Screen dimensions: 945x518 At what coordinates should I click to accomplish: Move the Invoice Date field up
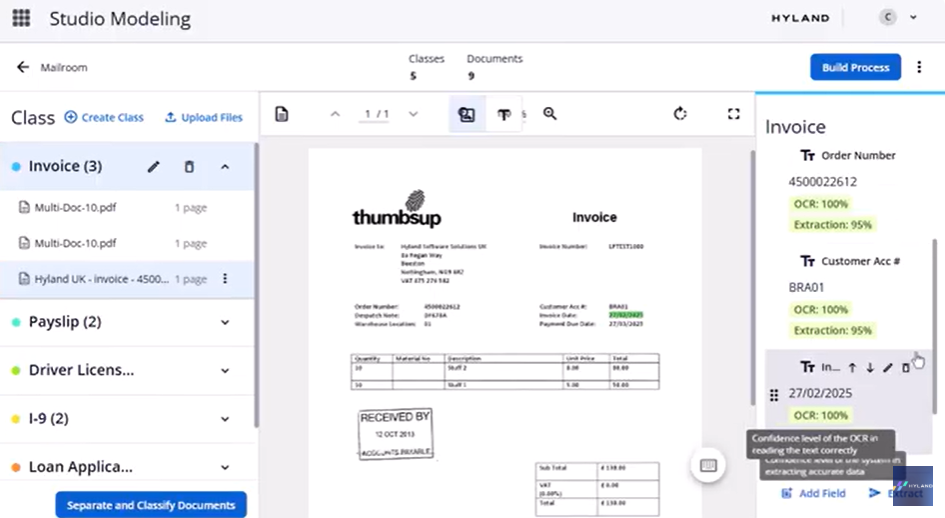click(x=852, y=367)
